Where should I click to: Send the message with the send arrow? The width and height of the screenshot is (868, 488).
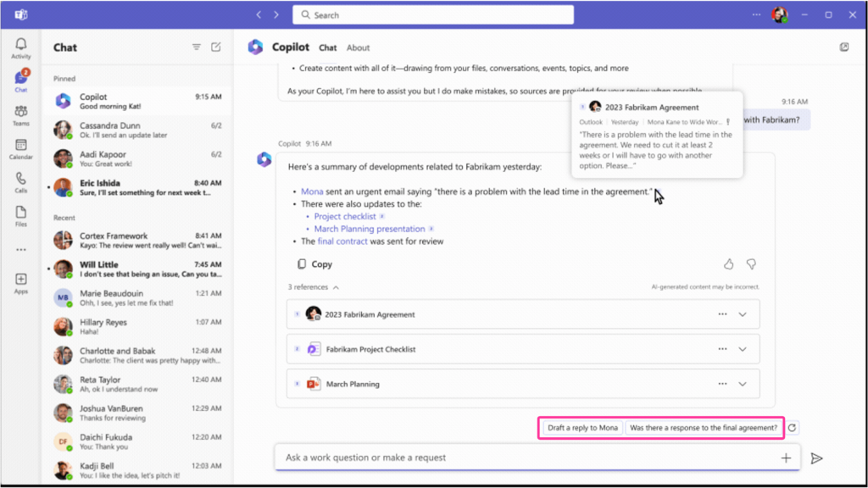[x=816, y=458]
